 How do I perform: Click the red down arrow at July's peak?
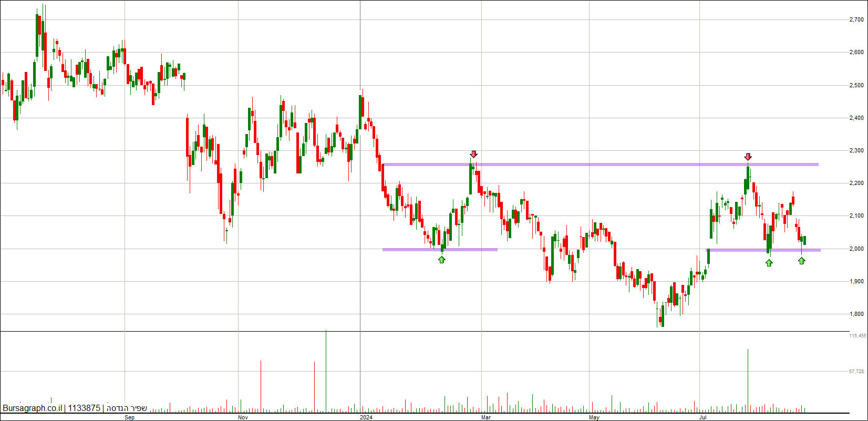[748, 157]
